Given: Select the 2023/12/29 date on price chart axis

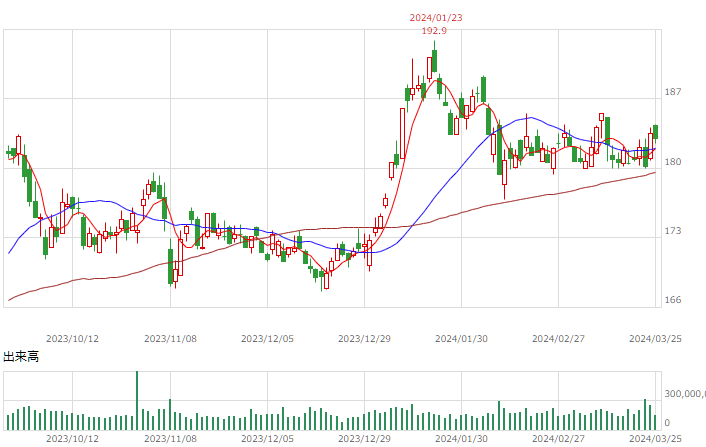Looking at the screenshot, I should coord(364,339).
